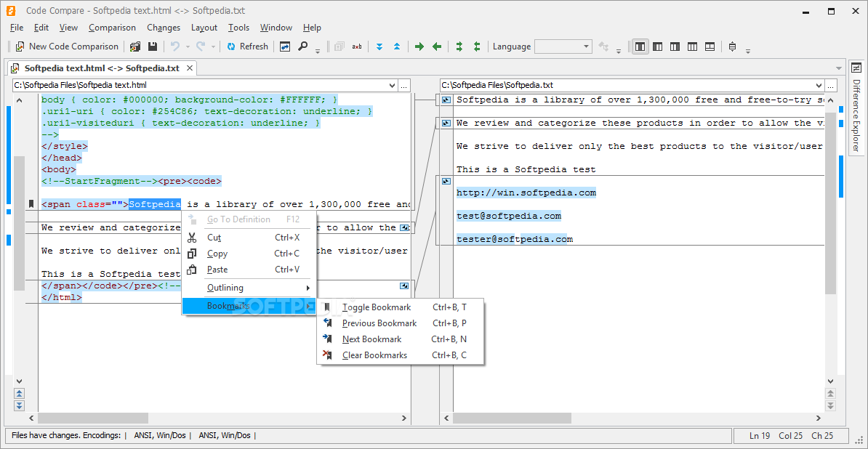
Task: Open the Undo history dropdown arrow
Action: [188, 47]
